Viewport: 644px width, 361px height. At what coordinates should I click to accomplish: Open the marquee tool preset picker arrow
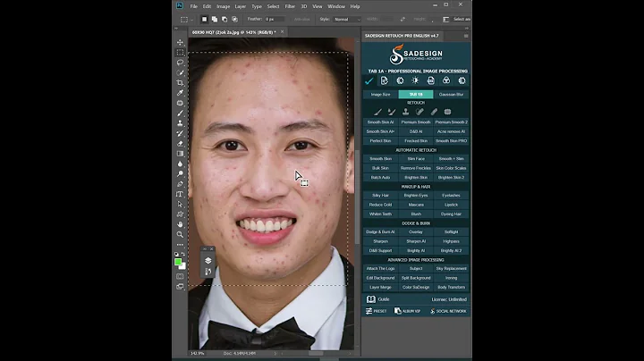[191, 20]
